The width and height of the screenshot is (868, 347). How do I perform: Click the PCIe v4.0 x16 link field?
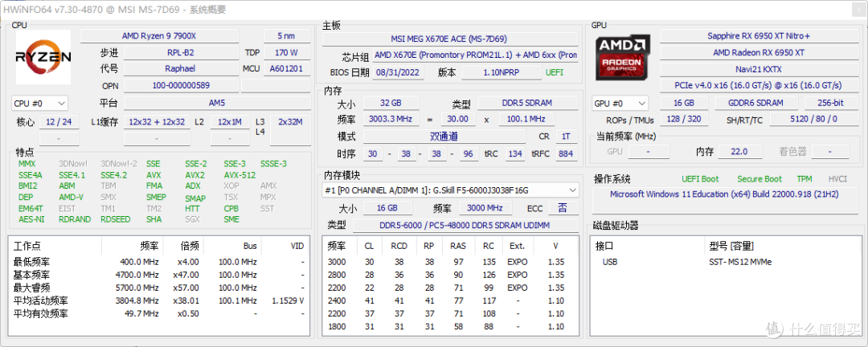point(759,85)
